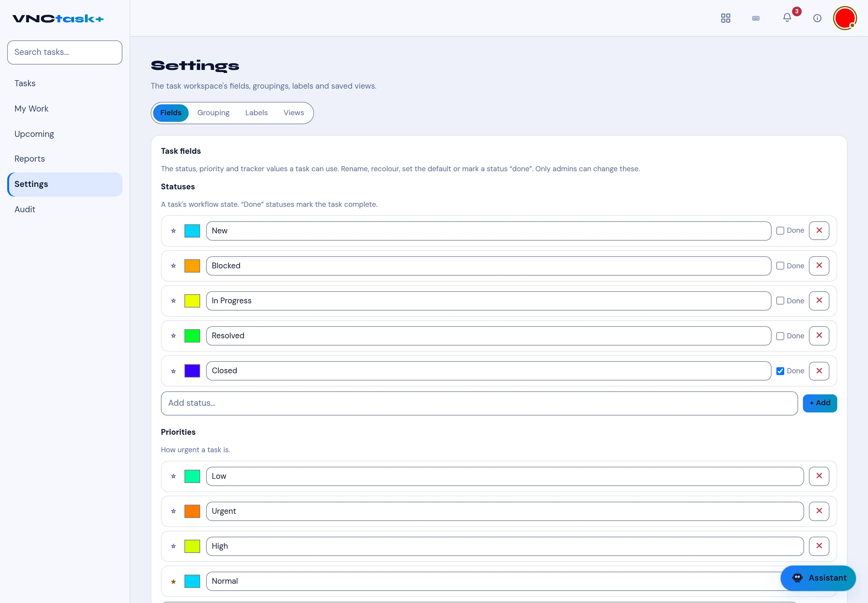Delete the In Progress status
868x603 pixels.
(819, 300)
